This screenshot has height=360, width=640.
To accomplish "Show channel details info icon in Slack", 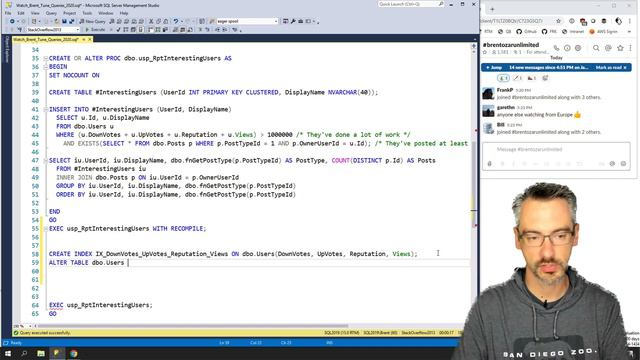I will tap(567, 48).
